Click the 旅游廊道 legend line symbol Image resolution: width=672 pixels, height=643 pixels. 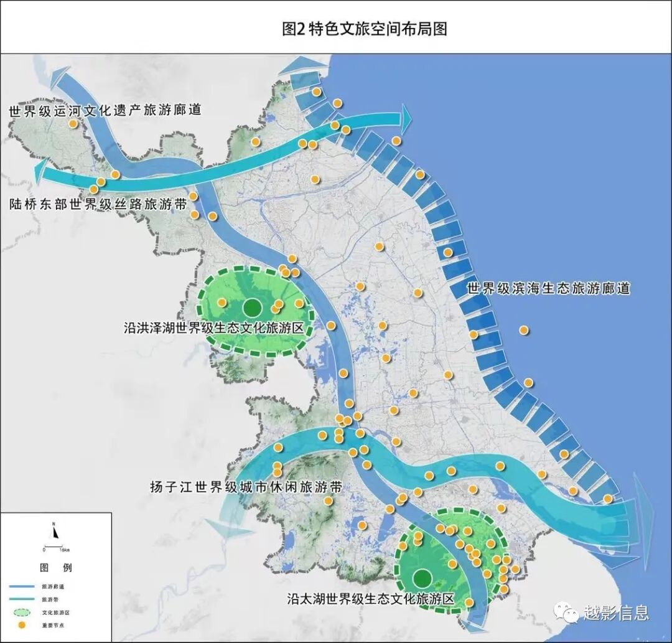[22, 586]
